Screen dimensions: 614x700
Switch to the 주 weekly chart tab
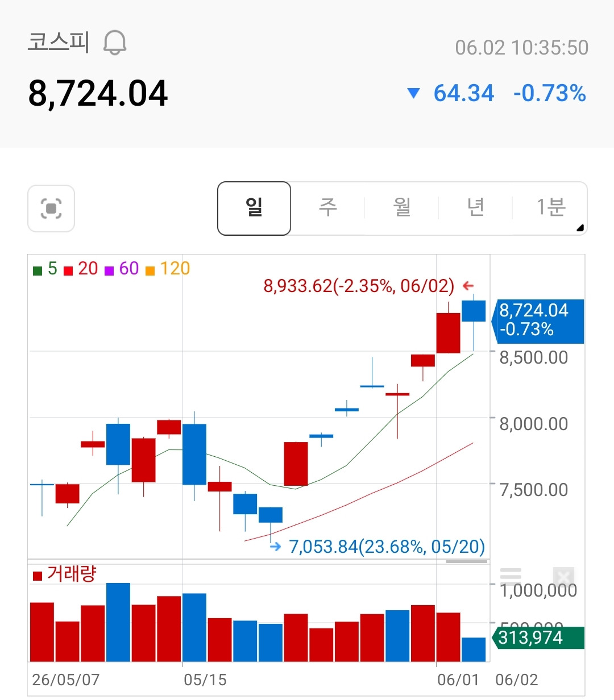[328, 207]
